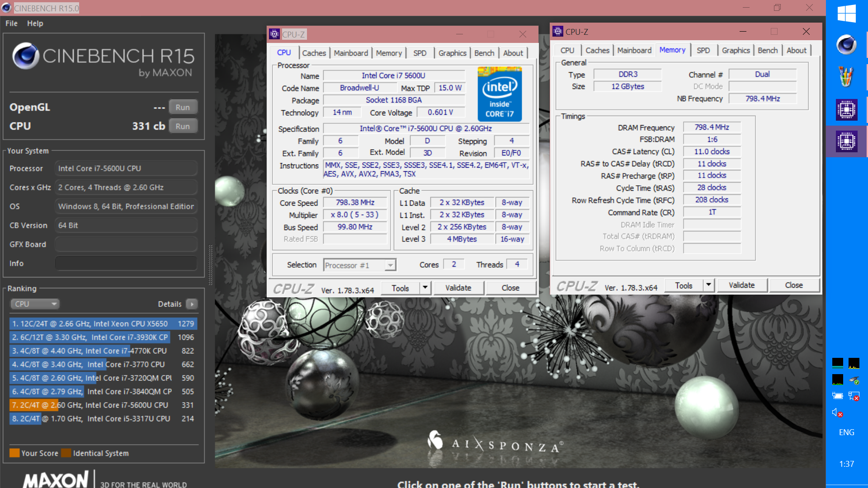Click the ENG language indicator
This screenshot has width=868, height=488.
pos(846,432)
